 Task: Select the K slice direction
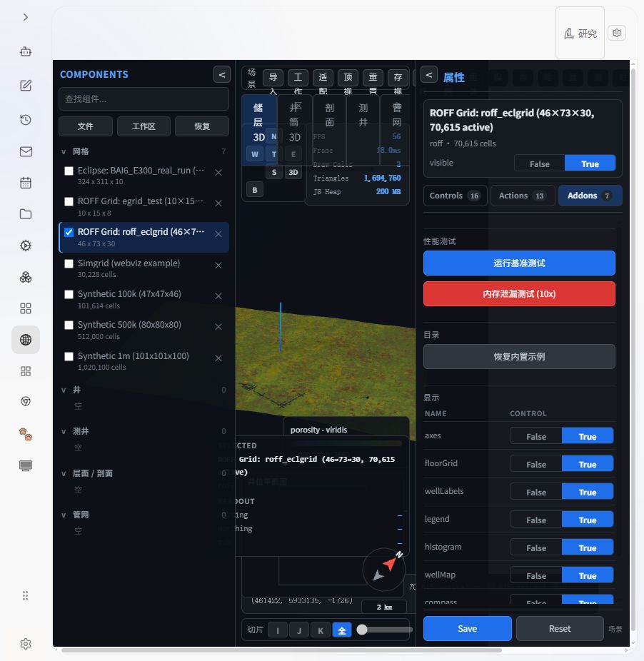click(x=321, y=630)
